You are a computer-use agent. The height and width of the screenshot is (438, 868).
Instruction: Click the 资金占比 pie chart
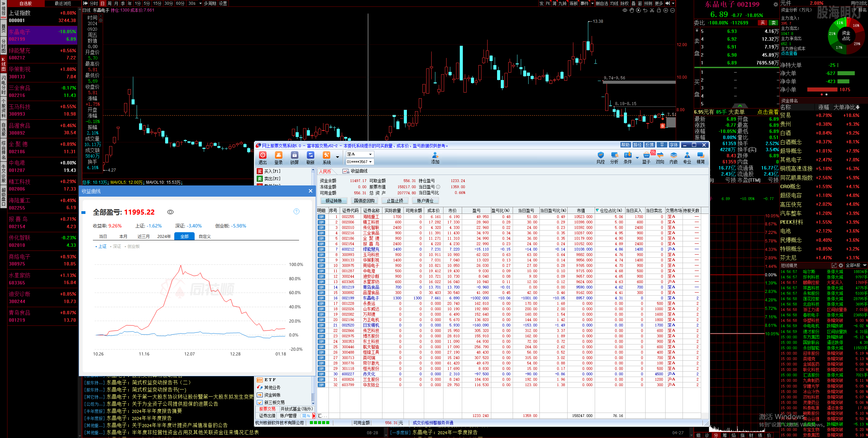coord(846,36)
